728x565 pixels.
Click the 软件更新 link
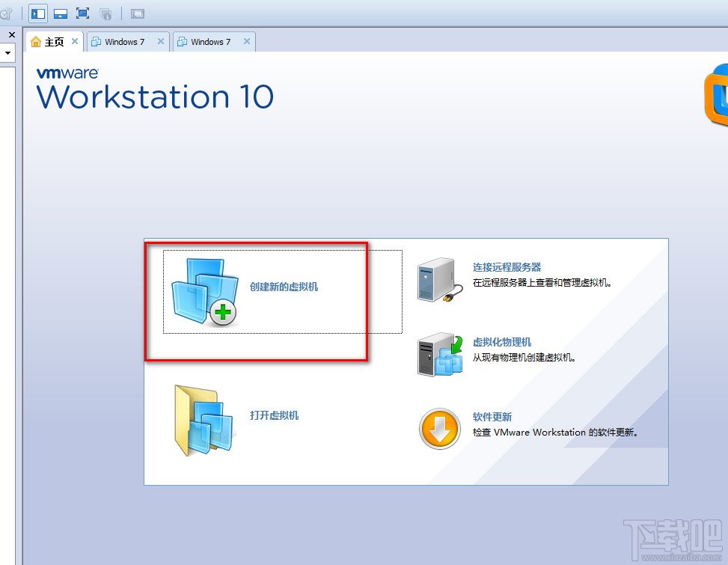[492, 417]
